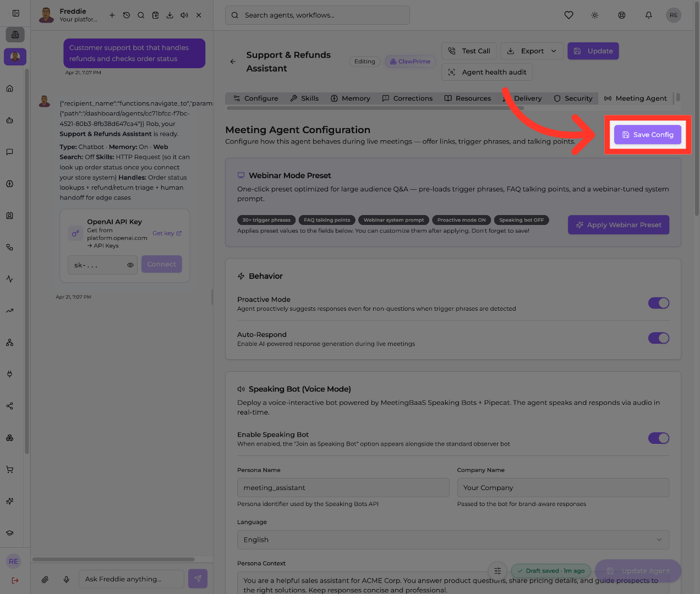Start a new chat with the plus icon
This screenshot has width=700, height=594.
[112, 15]
